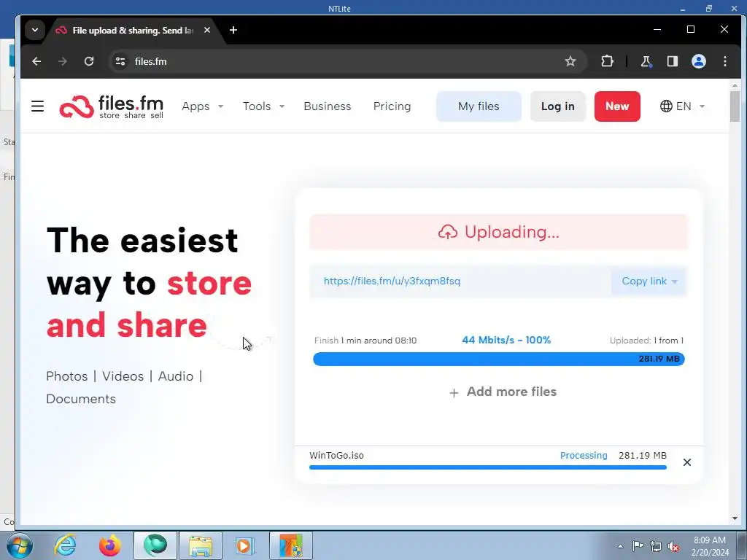Open the EN language selector
The image size is (747, 560).
[x=682, y=106]
